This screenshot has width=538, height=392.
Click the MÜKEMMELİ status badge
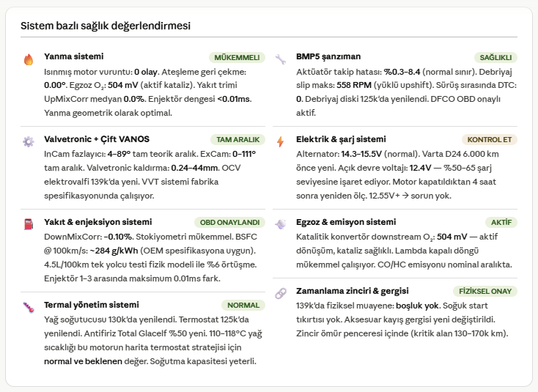pyautogui.click(x=237, y=57)
